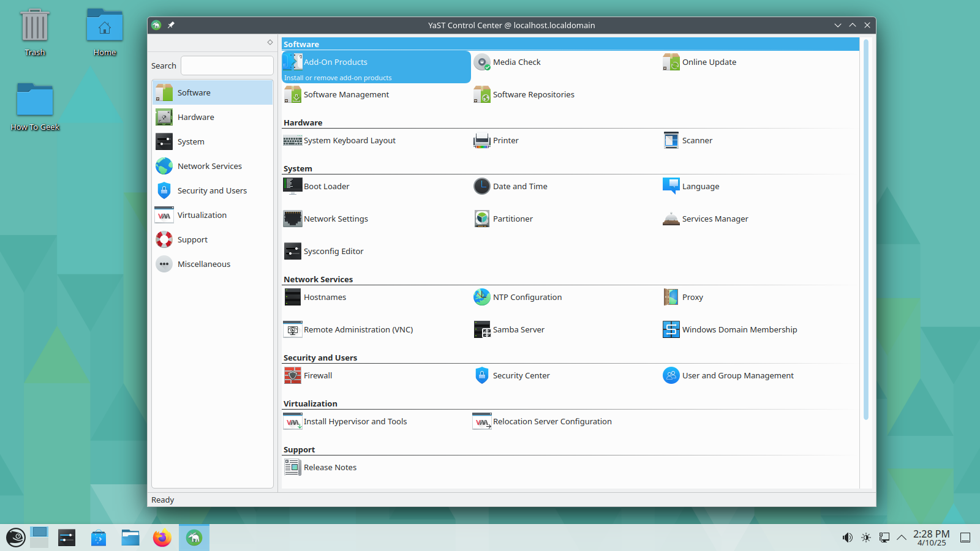Viewport: 980px width, 551px height.
Task: Launch the Media Check tool
Action: 507,62
